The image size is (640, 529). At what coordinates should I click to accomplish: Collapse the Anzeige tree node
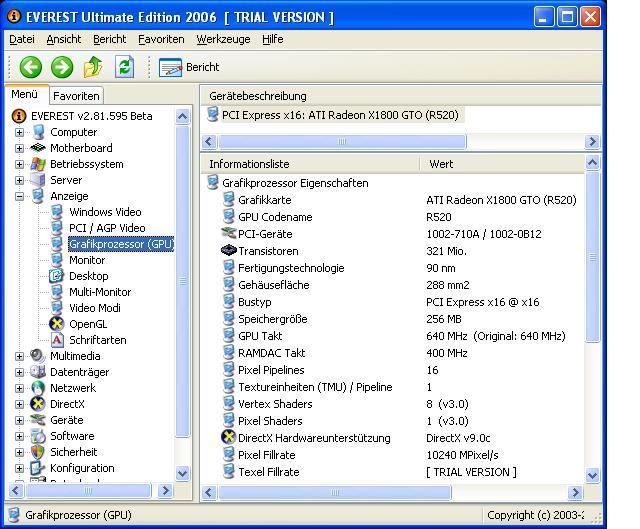[19, 196]
